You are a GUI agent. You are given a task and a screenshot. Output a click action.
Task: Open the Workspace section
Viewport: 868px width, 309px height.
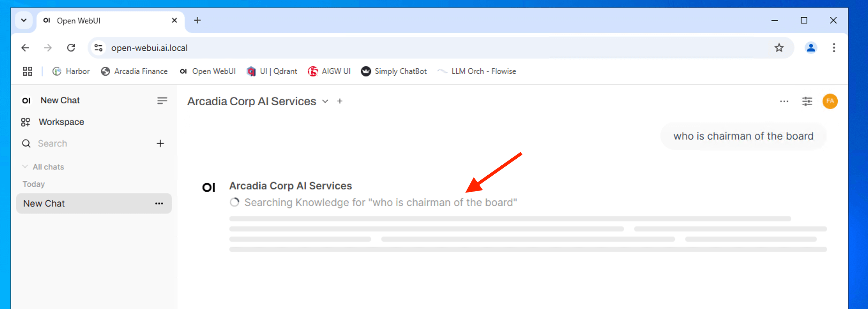(61, 122)
